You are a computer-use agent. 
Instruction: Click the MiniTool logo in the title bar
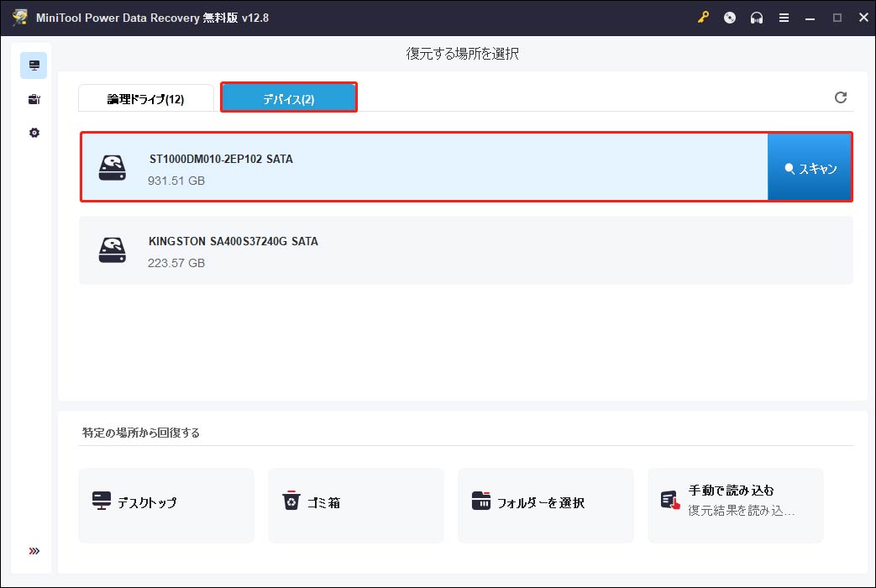pyautogui.click(x=20, y=17)
